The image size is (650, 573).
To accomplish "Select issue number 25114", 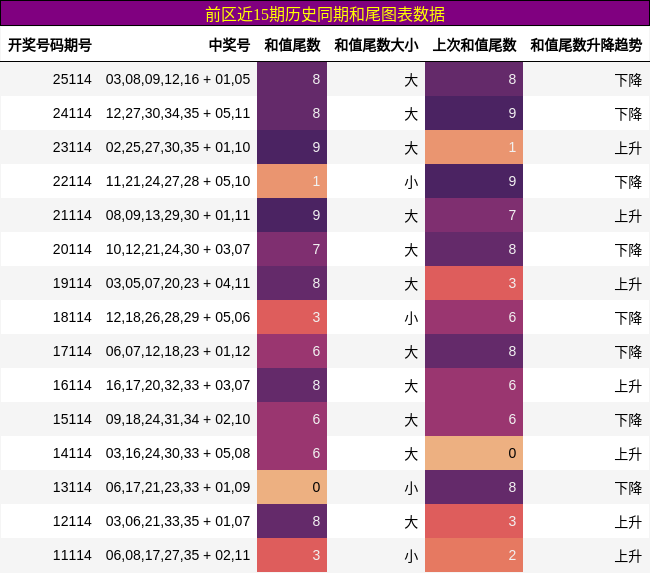I will [x=72, y=79].
